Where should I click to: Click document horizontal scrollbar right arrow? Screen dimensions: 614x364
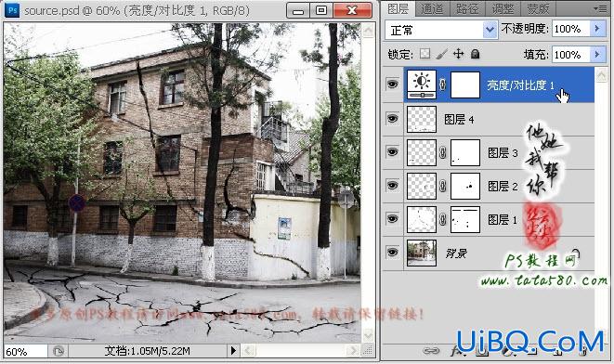point(354,350)
